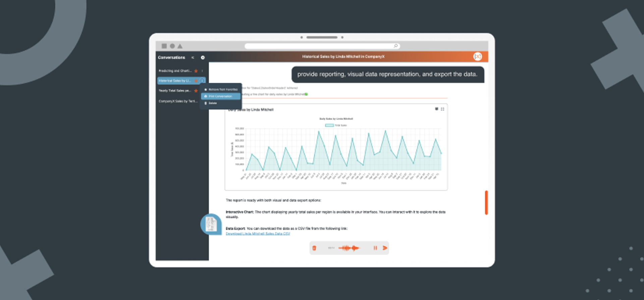Open the 'CompanyX Sales by Terri...' conversation

click(178, 101)
